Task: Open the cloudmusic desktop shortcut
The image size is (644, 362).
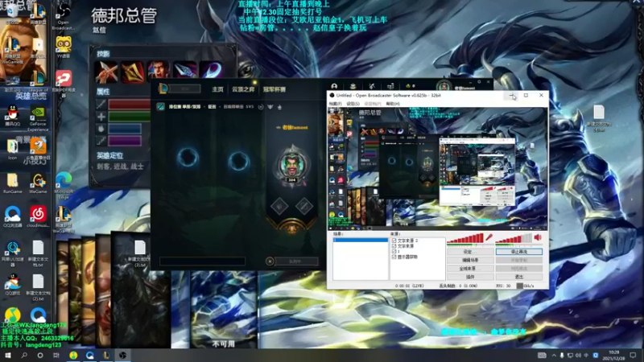Action: [38, 216]
